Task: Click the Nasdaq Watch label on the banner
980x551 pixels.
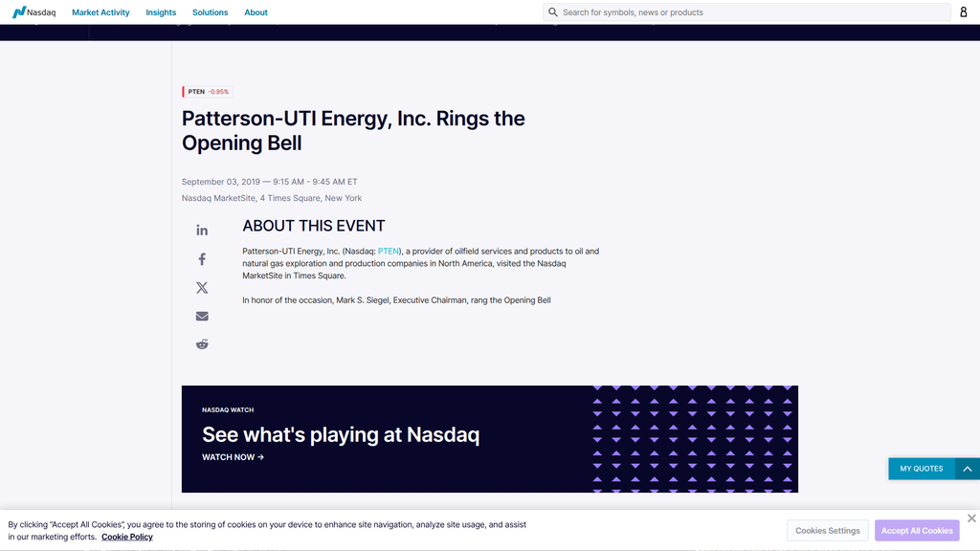Action: click(228, 409)
